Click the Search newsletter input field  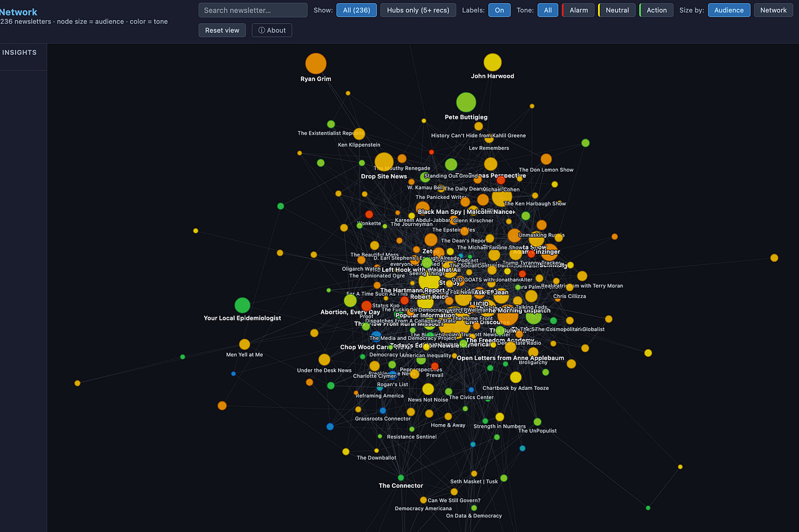tap(253, 10)
